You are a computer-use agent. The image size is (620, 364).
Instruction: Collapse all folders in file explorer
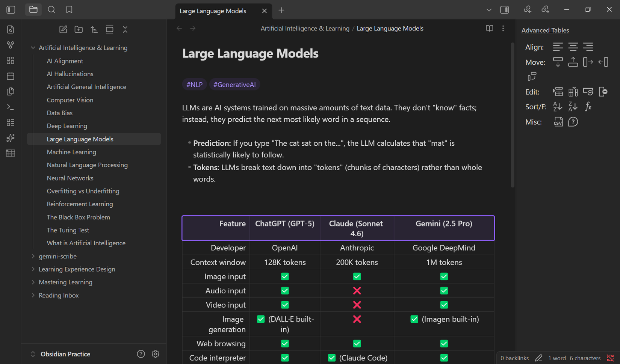pyautogui.click(x=125, y=29)
